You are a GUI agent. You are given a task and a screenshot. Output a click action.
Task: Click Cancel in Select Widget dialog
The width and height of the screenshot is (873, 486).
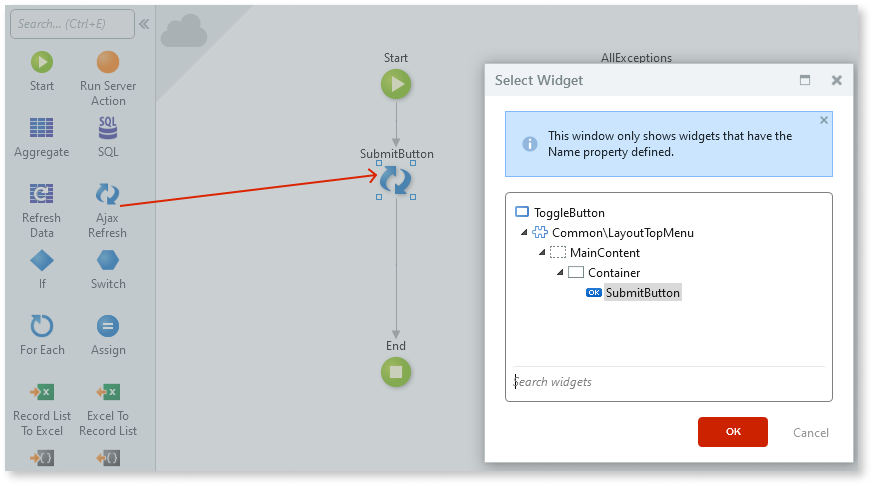(810, 433)
